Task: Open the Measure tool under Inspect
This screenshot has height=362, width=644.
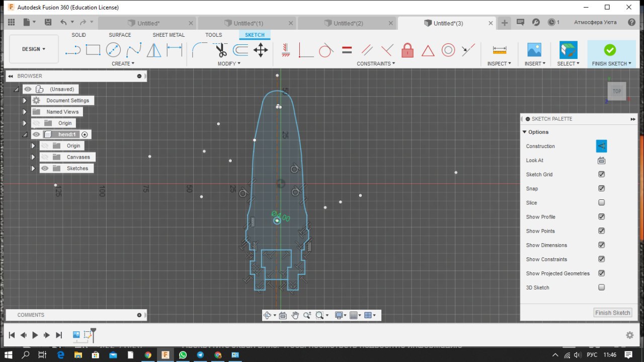Action: pyautogui.click(x=499, y=50)
